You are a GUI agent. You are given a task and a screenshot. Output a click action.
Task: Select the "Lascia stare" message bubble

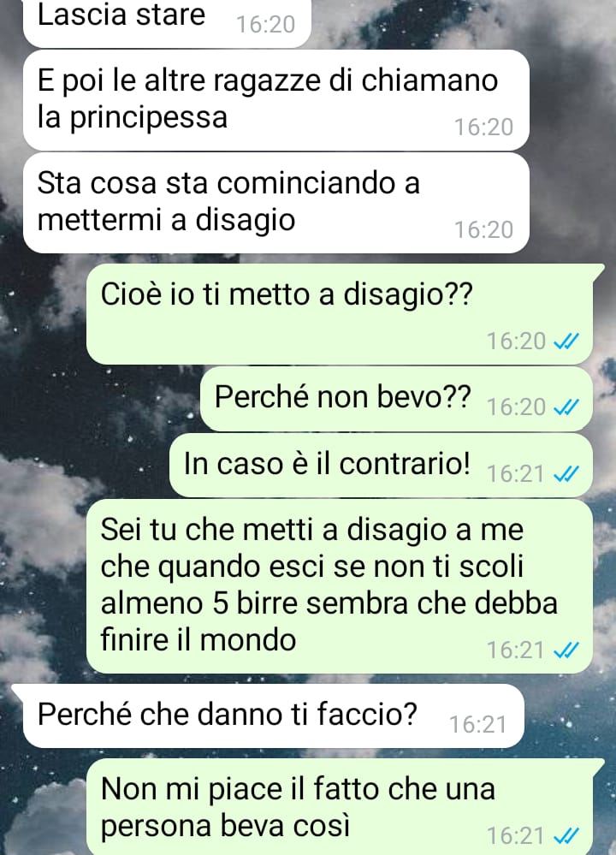(167, 21)
